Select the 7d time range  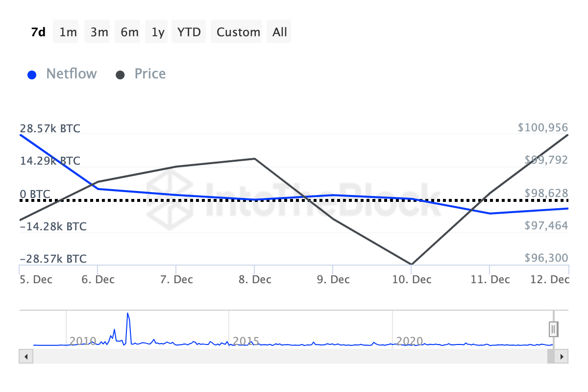click(x=38, y=32)
